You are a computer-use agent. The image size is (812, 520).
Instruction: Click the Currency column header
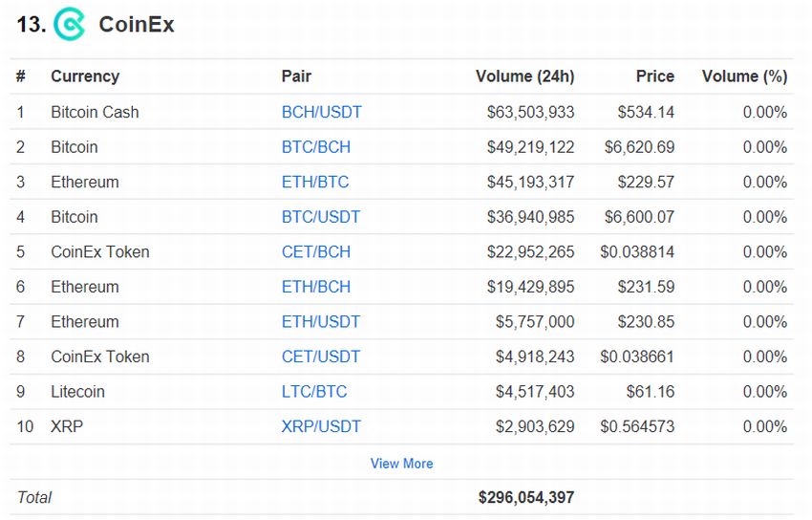85,76
